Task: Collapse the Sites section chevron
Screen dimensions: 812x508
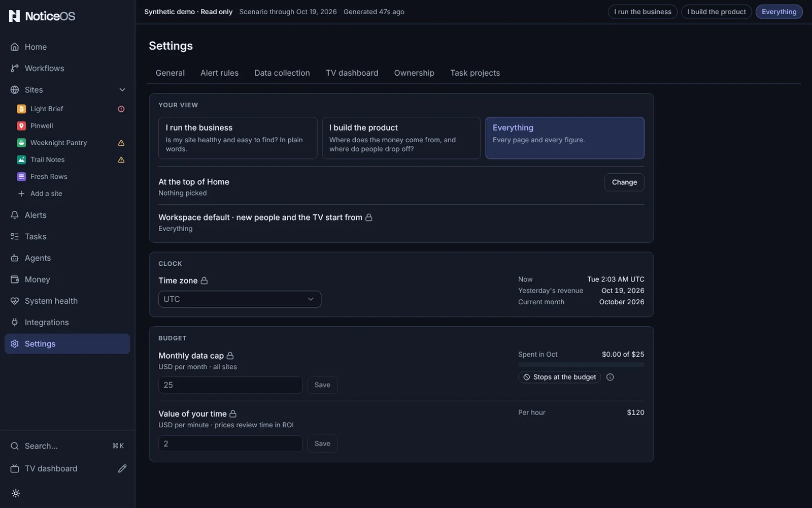Action: click(122, 90)
